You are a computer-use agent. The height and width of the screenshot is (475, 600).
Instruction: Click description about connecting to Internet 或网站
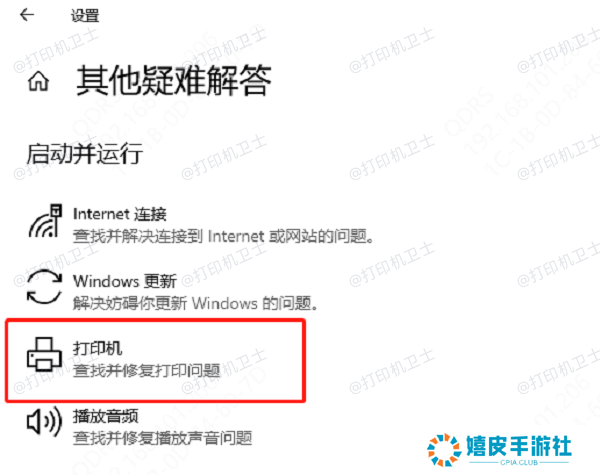(223, 236)
